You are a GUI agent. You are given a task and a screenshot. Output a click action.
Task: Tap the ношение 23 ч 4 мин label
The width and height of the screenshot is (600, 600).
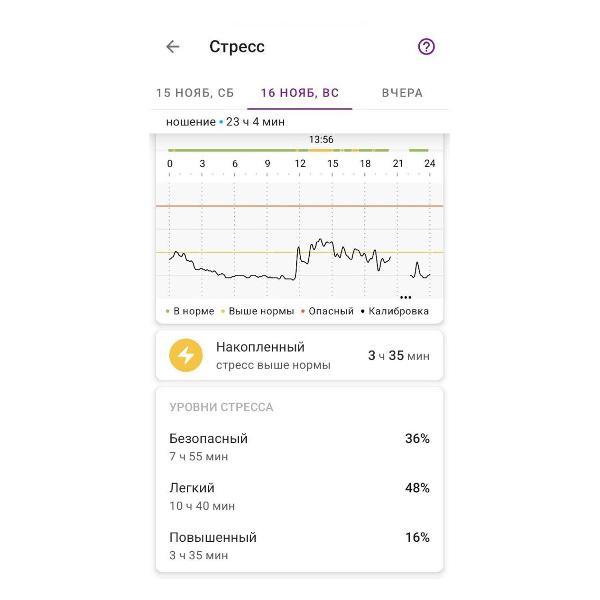[x=225, y=122]
